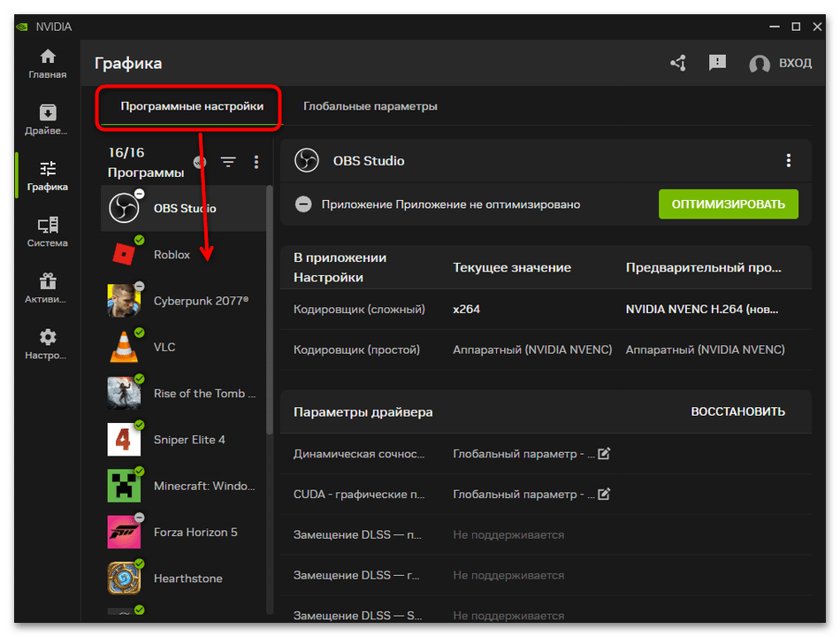
Task: Open the program list filter icon
Action: point(228,162)
